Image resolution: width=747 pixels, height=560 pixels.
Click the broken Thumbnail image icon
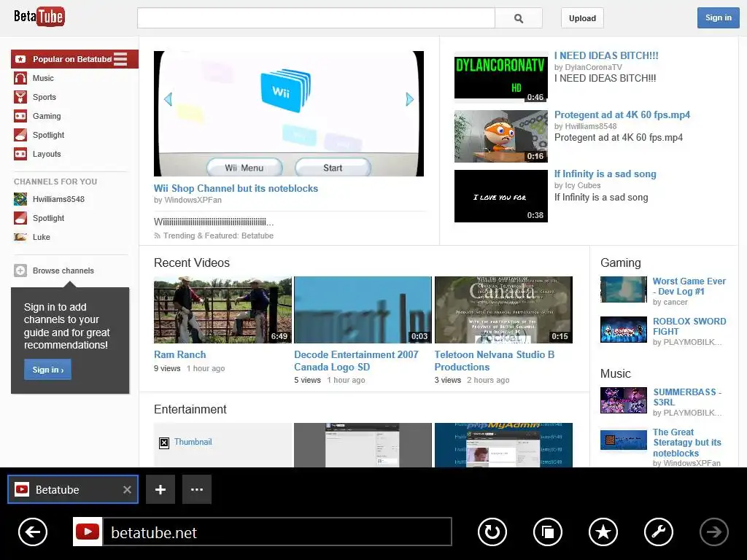(x=164, y=443)
